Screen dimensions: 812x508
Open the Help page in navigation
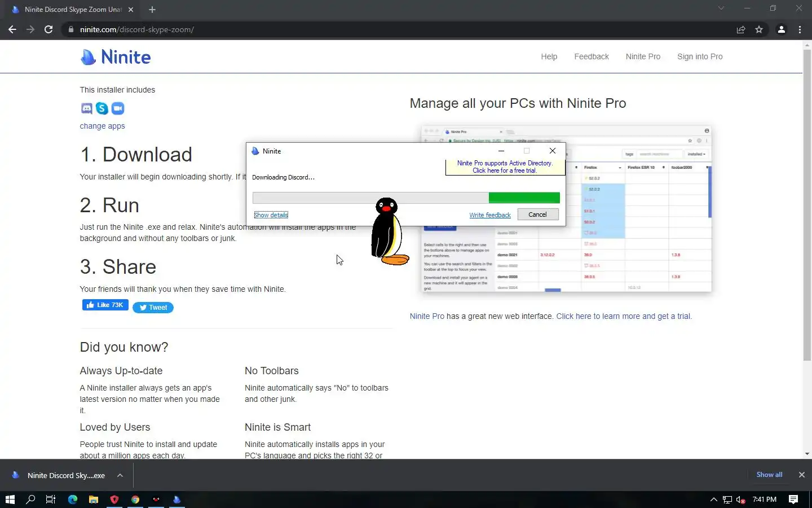[x=549, y=56]
